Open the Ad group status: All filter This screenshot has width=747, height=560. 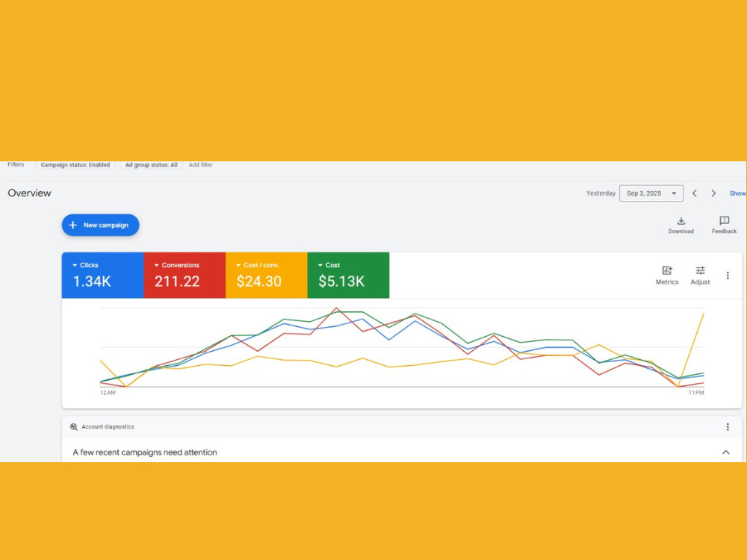point(151,165)
